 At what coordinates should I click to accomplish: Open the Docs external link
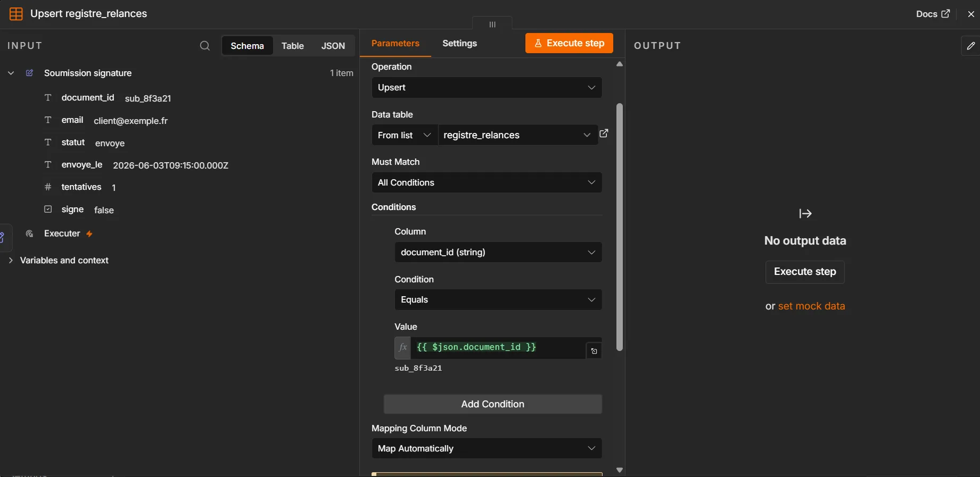933,14
